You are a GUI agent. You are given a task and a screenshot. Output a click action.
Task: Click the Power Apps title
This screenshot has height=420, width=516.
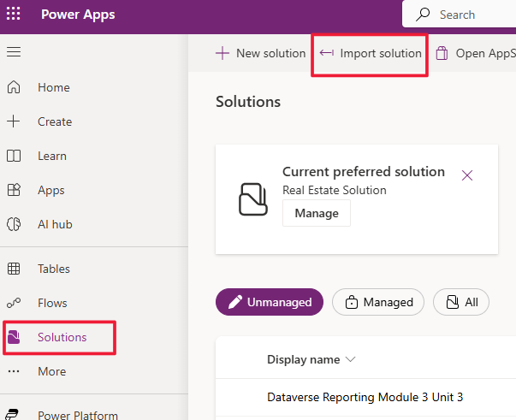click(78, 15)
